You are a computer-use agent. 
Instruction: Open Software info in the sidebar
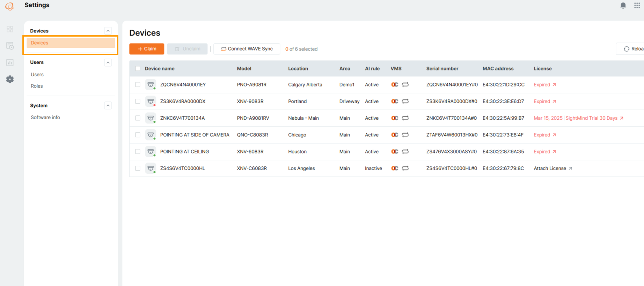click(45, 117)
